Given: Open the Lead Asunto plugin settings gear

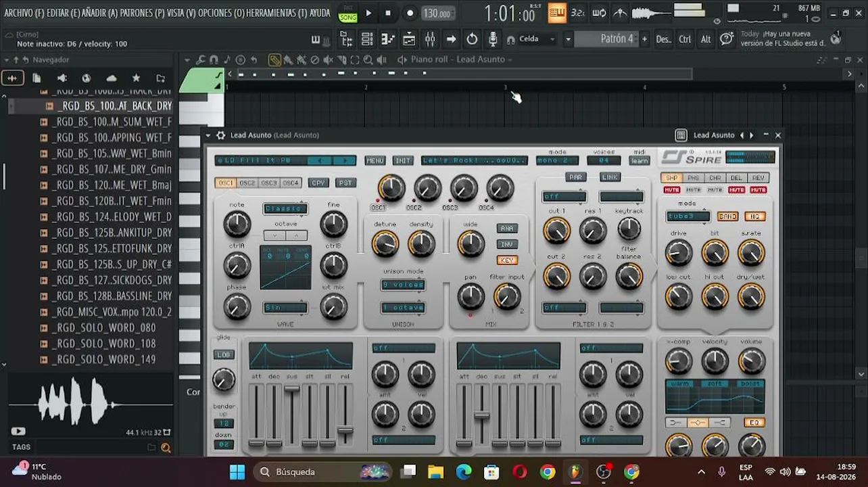Looking at the screenshot, I should tap(220, 135).
